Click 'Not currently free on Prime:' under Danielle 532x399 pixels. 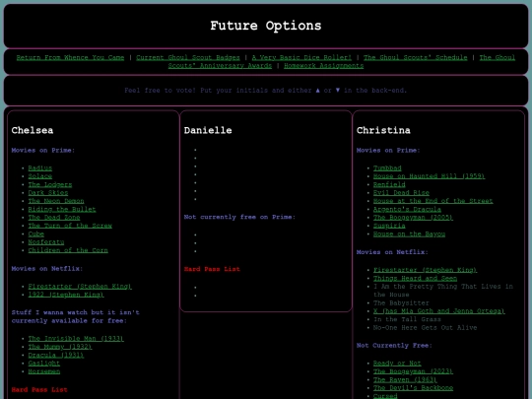click(x=239, y=217)
